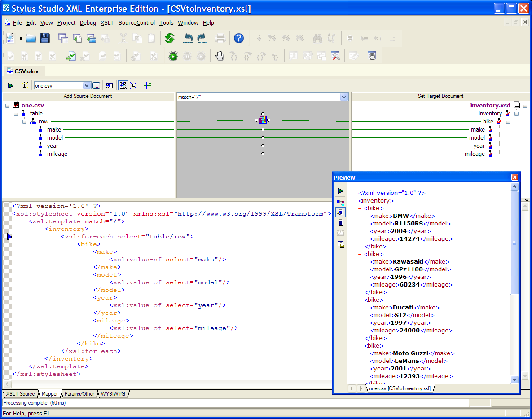The height and width of the screenshot is (419, 532).
Task: Run the XSLT with the green play arrow
Action: pyautogui.click(x=10, y=85)
